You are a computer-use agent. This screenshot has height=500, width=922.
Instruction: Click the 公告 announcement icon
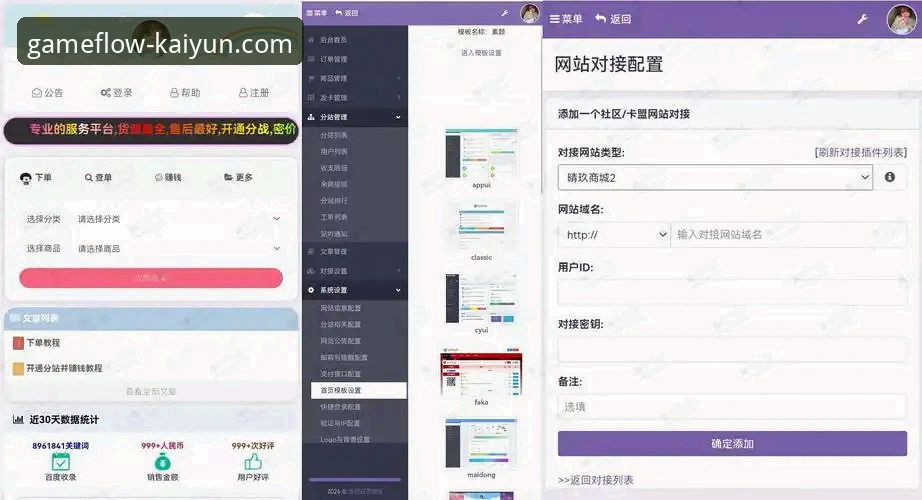37,93
